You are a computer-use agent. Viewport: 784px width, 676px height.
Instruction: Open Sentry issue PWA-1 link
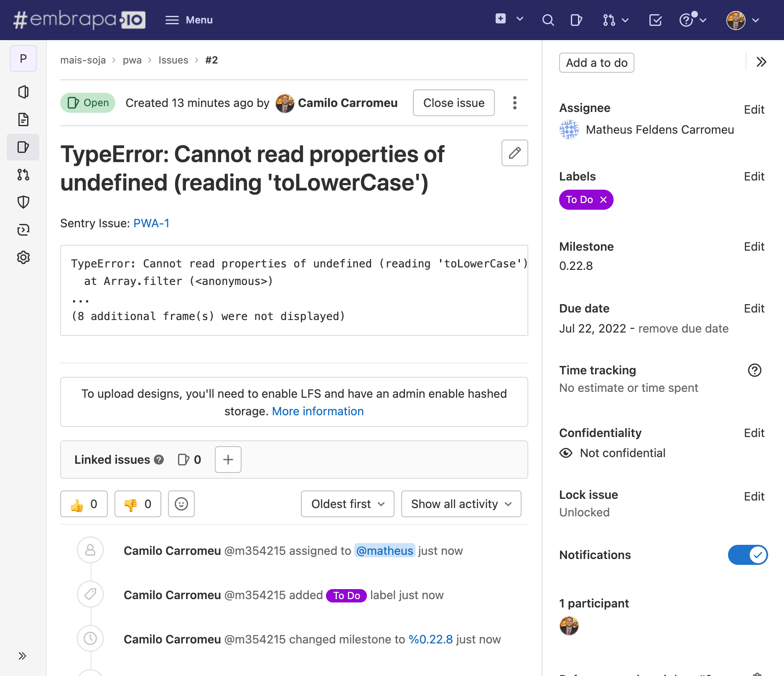(151, 224)
